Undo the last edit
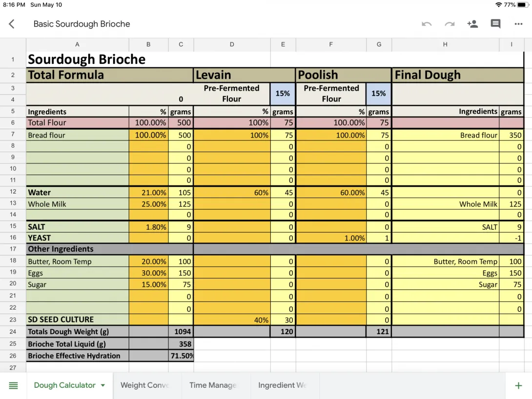The width and height of the screenshot is (532, 399). [427, 24]
